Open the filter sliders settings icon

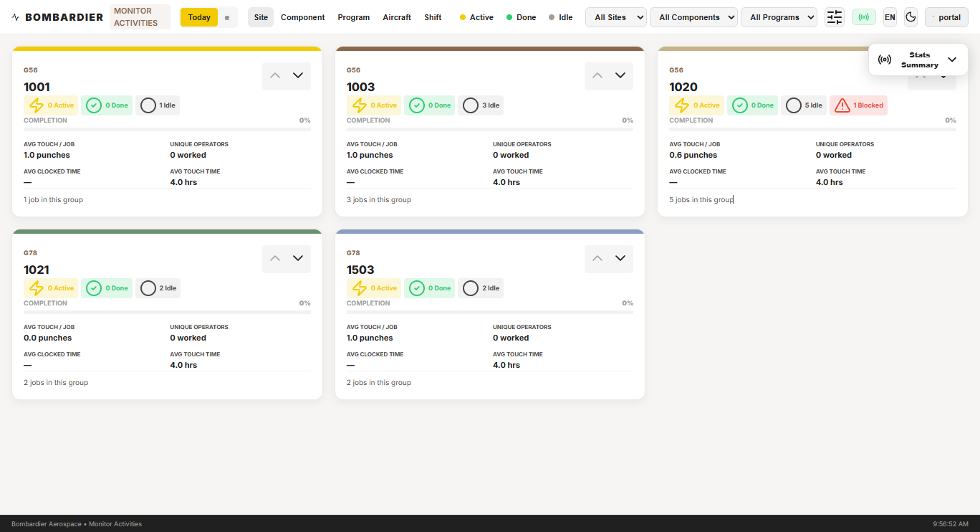click(835, 17)
